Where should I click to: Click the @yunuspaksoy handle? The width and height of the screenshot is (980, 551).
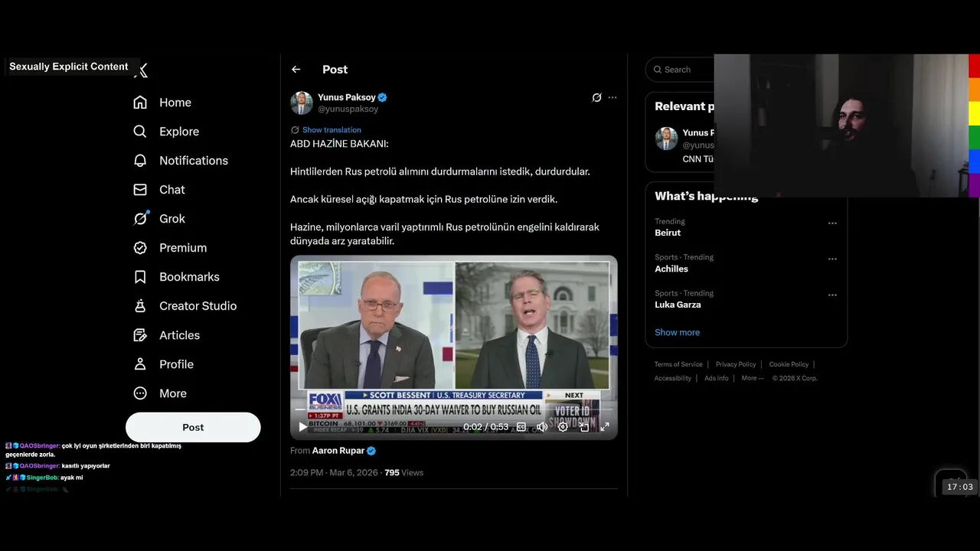[x=348, y=109]
